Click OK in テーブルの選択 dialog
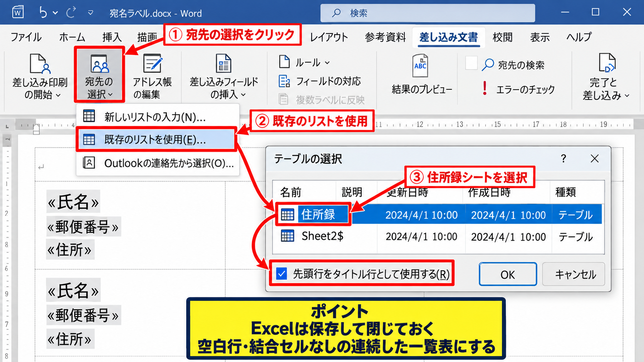Viewport: 644px width, 362px height. 508,274
